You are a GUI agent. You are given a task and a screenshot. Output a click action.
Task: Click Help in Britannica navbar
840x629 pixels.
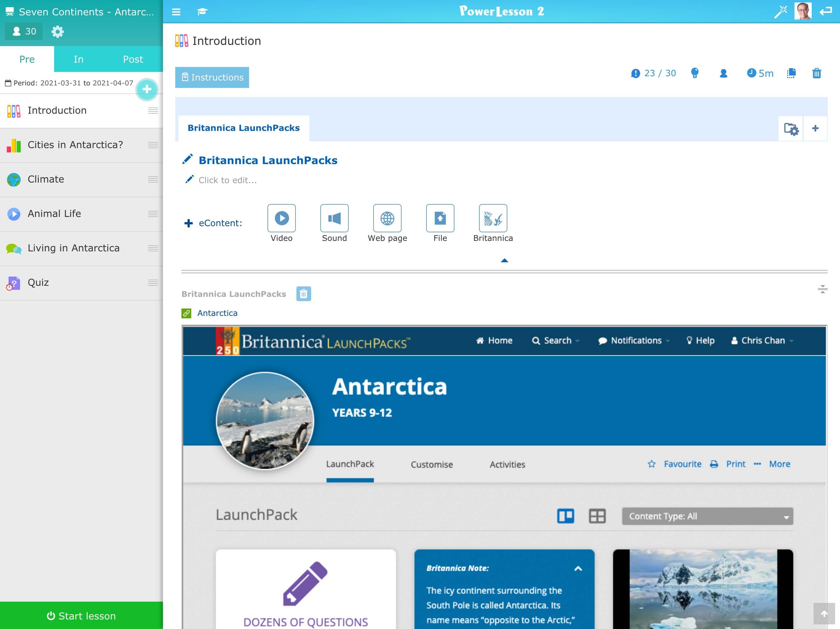pos(700,340)
